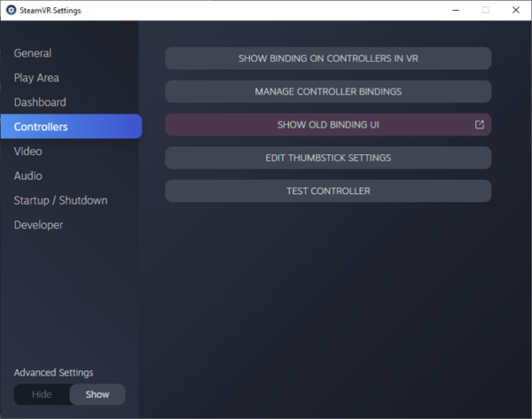Image resolution: width=532 pixels, height=419 pixels.
Task: Click the SteamVR logo icon in title bar
Action: click(x=12, y=10)
